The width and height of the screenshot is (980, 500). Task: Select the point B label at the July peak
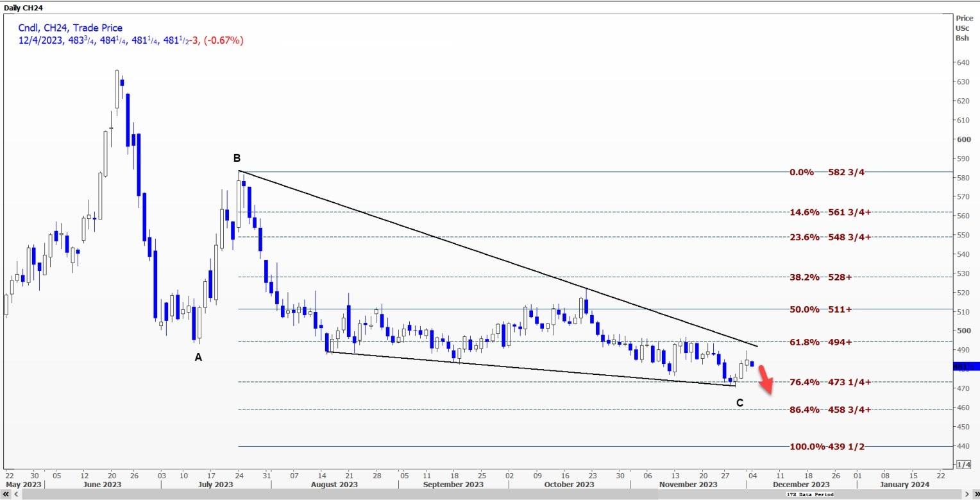(x=237, y=158)
